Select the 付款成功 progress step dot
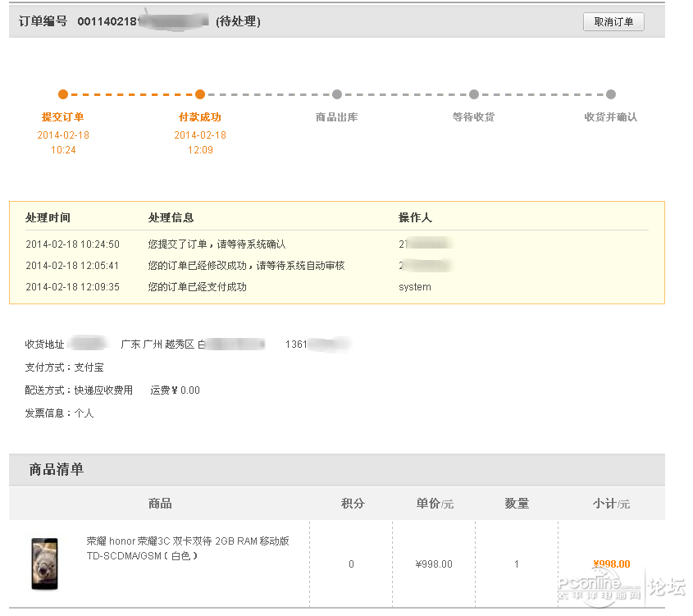 [200, 94]
